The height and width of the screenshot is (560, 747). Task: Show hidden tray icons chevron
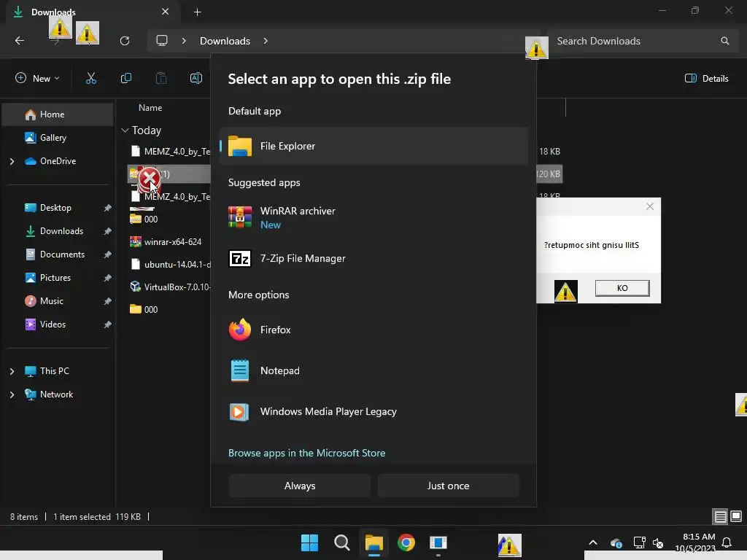593,542
